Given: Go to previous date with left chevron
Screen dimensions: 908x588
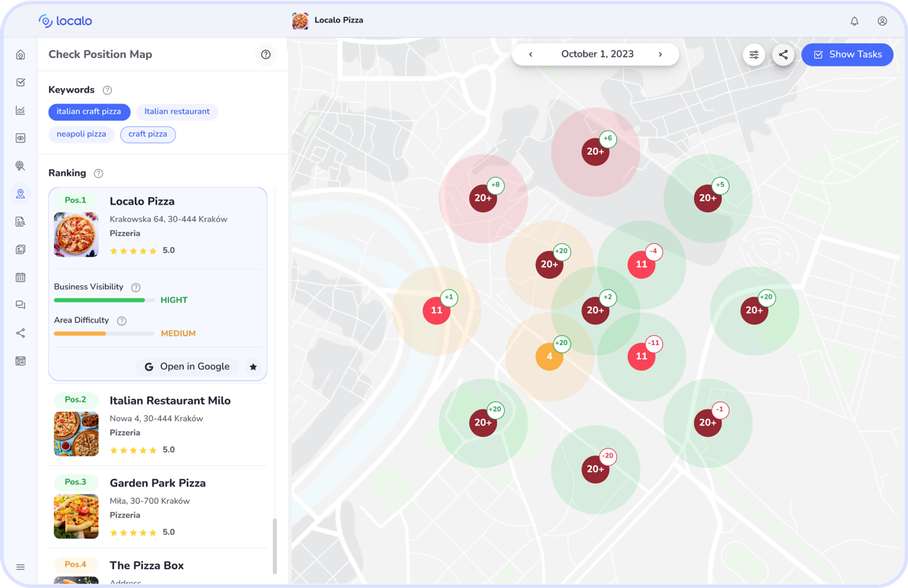Looking at the screenshot, I should (x=530, y=54).
